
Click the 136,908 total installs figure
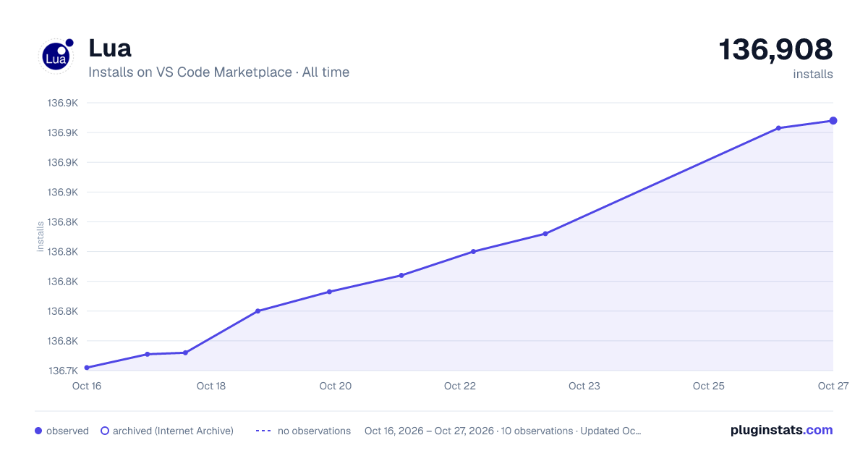[775, 49]
